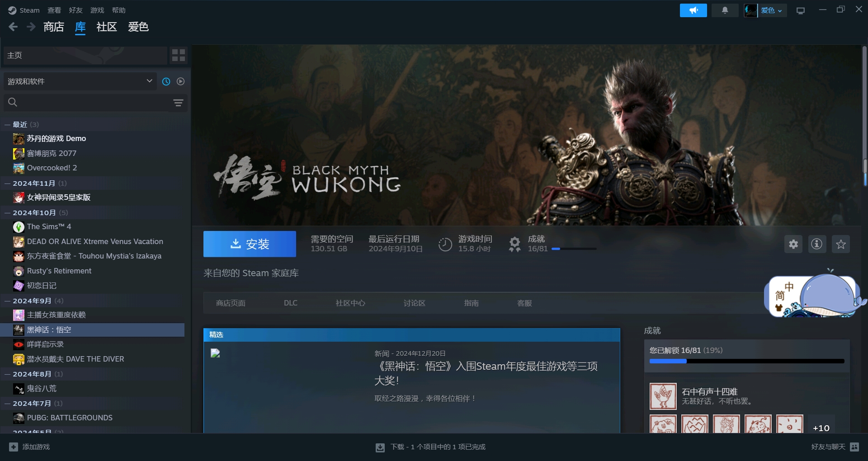Screen dimensions: 868x461
Task: Toggle sort by recent activity clock icon
Action: tap(166, 81)
